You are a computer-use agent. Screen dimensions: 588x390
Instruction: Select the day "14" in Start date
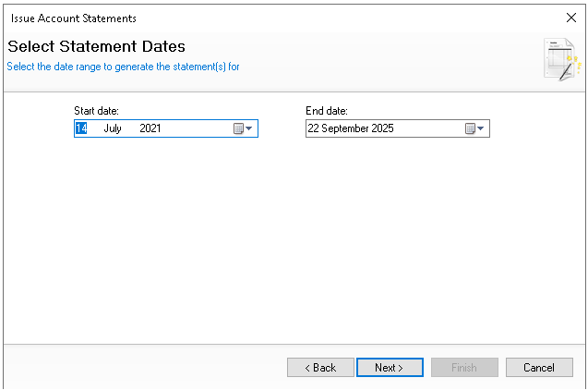[x=81, y=128]
